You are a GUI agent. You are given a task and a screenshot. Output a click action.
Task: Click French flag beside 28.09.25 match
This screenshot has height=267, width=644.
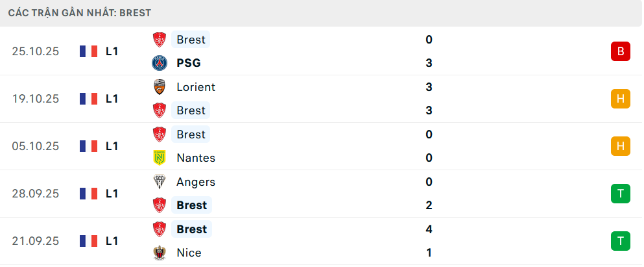pos(88,194)
